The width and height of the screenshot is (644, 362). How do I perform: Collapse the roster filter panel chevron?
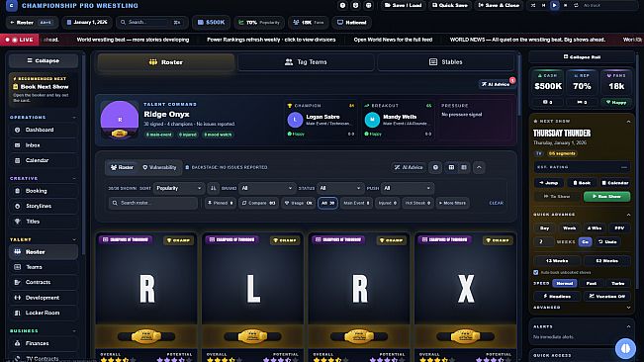coord(479,167)
